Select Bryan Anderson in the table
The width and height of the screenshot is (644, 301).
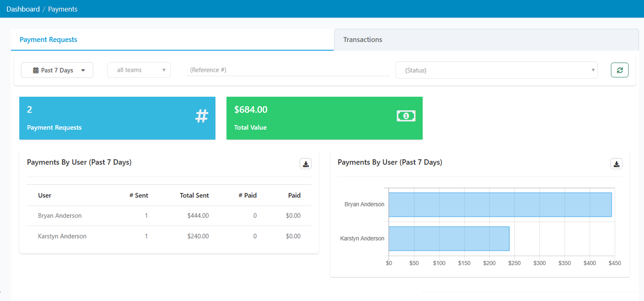point(60,216)
